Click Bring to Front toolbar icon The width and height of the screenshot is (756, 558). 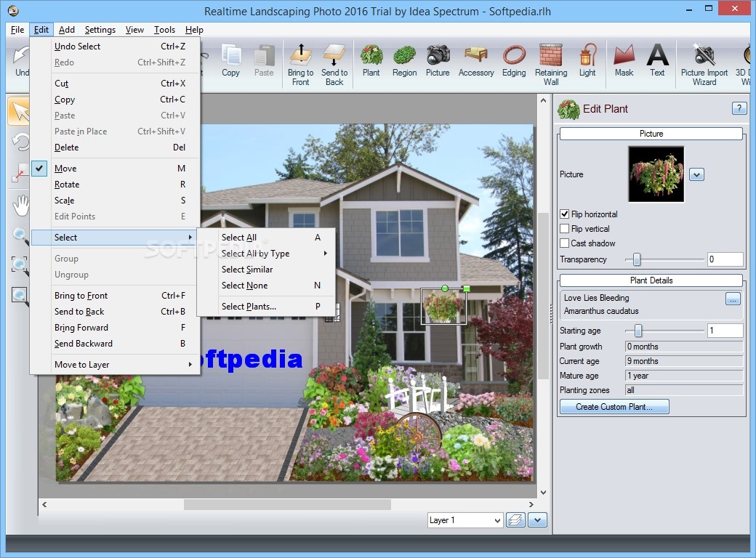300,65
